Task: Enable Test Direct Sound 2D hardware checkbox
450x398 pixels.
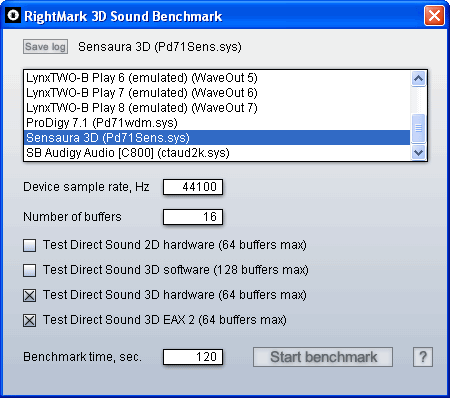Action: pos(29,245)
